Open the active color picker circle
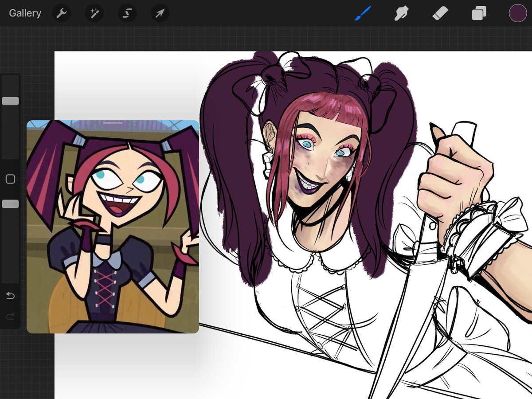Image resolution: width=532 pixels, height=399 pixels. [517, 13]
